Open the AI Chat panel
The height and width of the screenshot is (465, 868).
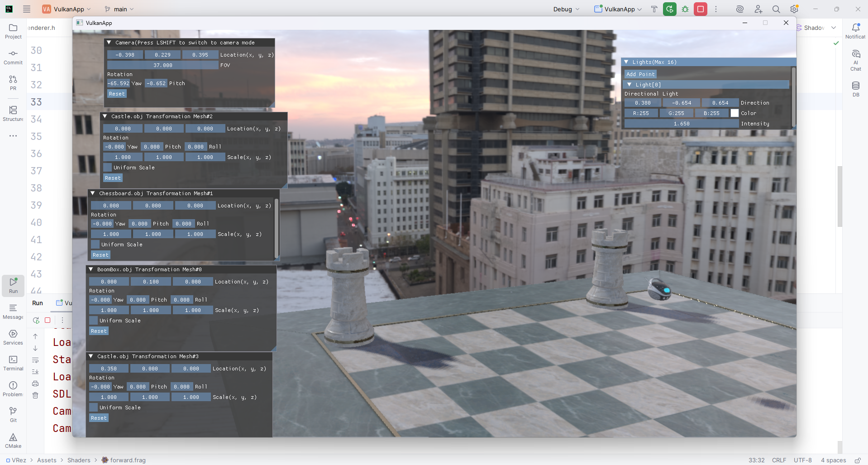click(855, 60)
